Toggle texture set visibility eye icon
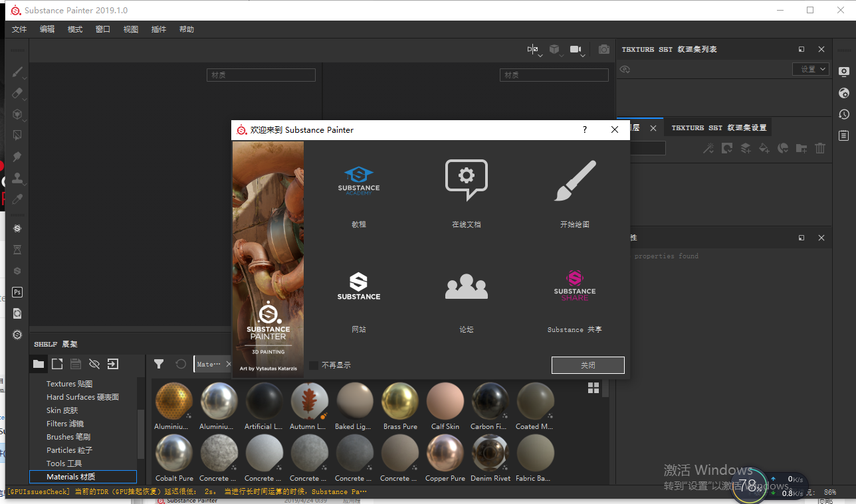 point(625,69)
